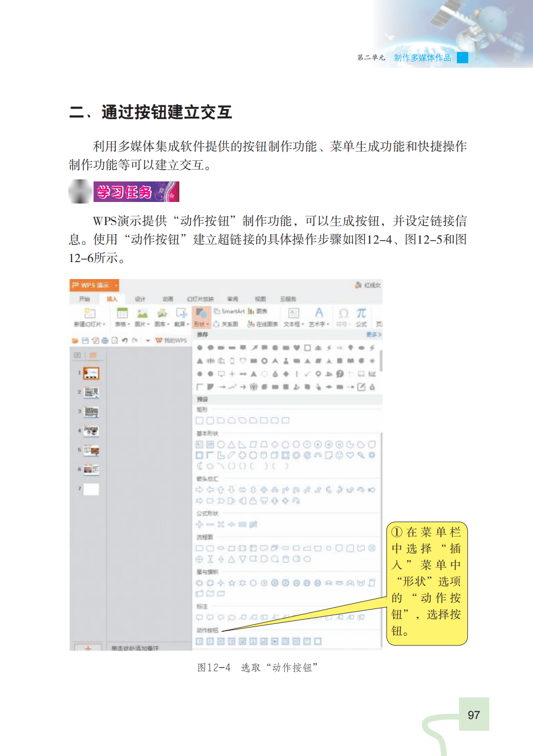Switch to slide thumbnail view icon

click(x=93, y=355)
